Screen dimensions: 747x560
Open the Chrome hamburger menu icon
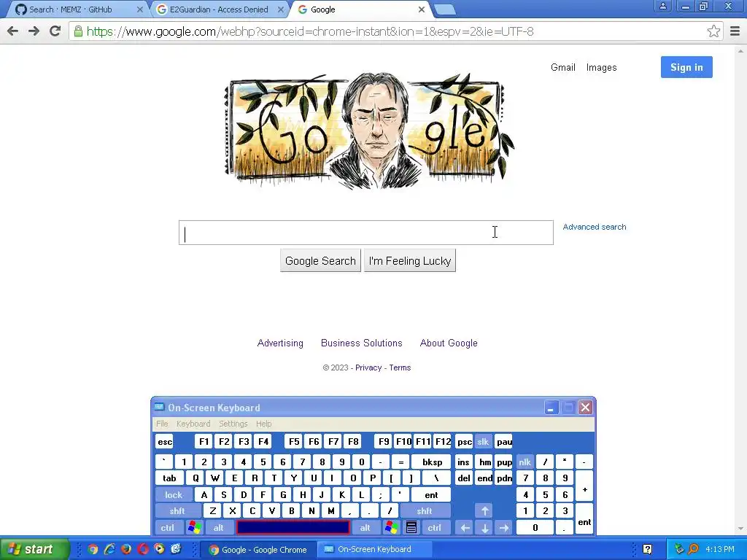coord(735,31)
